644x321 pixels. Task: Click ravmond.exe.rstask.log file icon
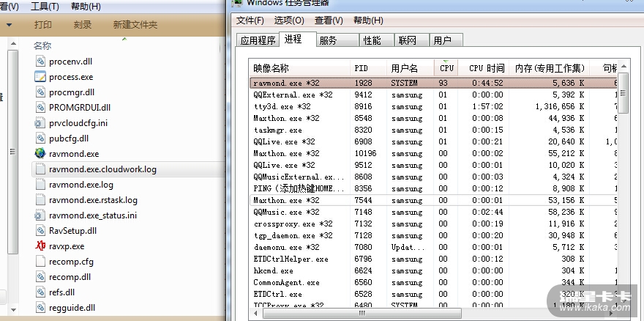tap(40, 200)
